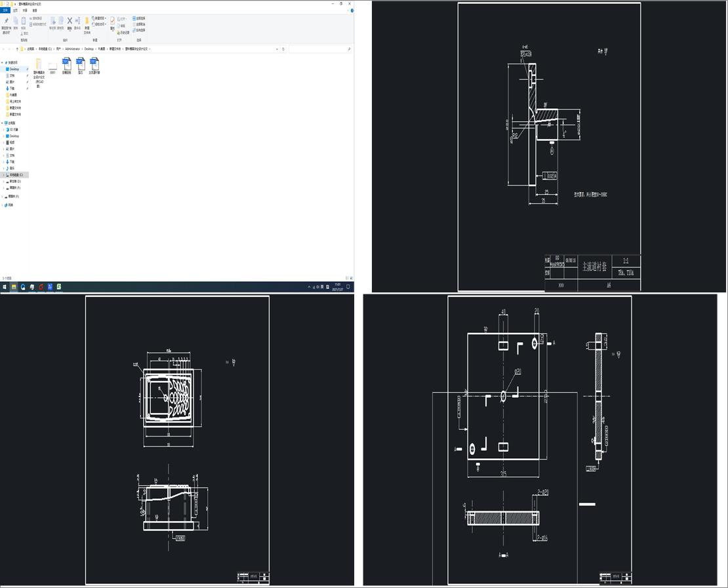Open the red app icon on taskbar
Image resolution: width=728 pixels, height=588 pixels.
[x=41, y=287]
